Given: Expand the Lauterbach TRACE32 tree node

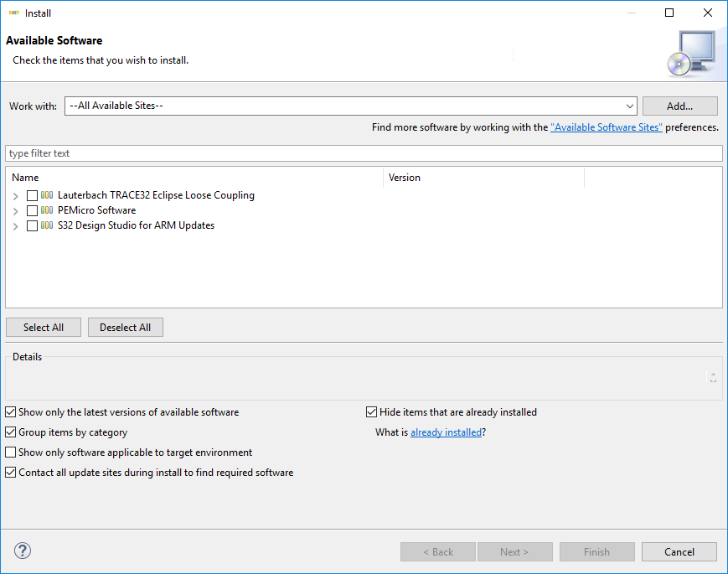Looking at the screenshot, I should click(x=16, y=195).
